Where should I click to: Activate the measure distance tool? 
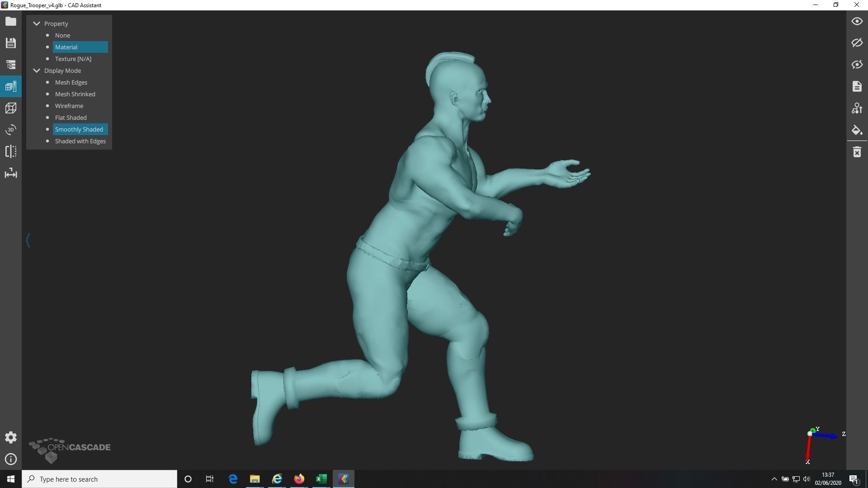click(x=11, y=174)
